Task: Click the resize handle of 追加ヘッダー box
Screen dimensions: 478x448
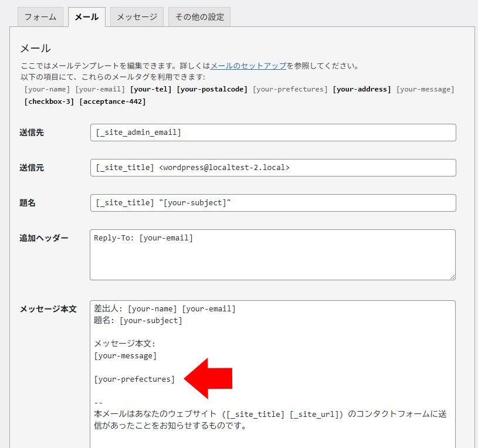Action: 452,276
